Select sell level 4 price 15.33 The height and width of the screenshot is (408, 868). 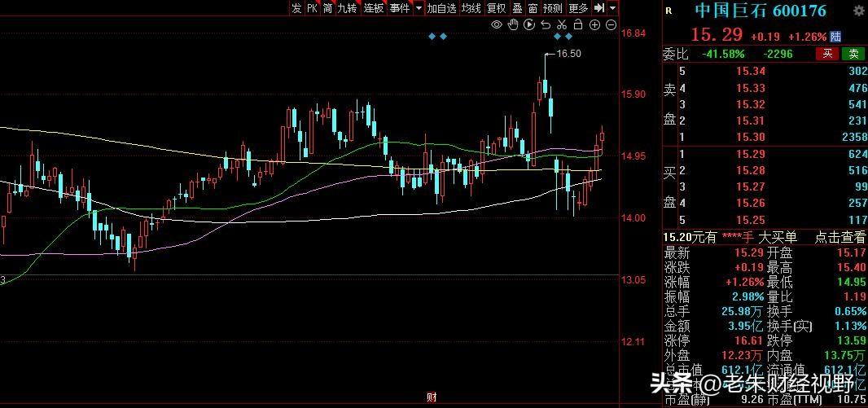coord(751,87)
